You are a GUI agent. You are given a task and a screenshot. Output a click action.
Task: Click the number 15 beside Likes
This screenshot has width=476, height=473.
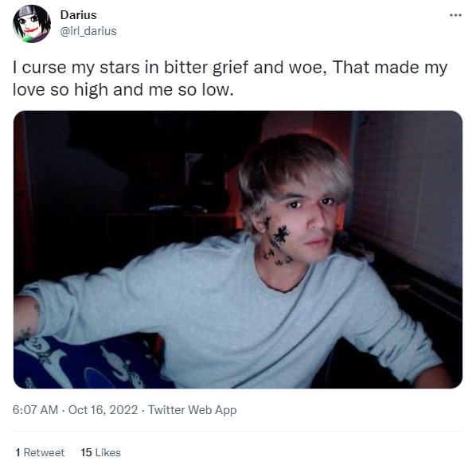click(86, 452)
